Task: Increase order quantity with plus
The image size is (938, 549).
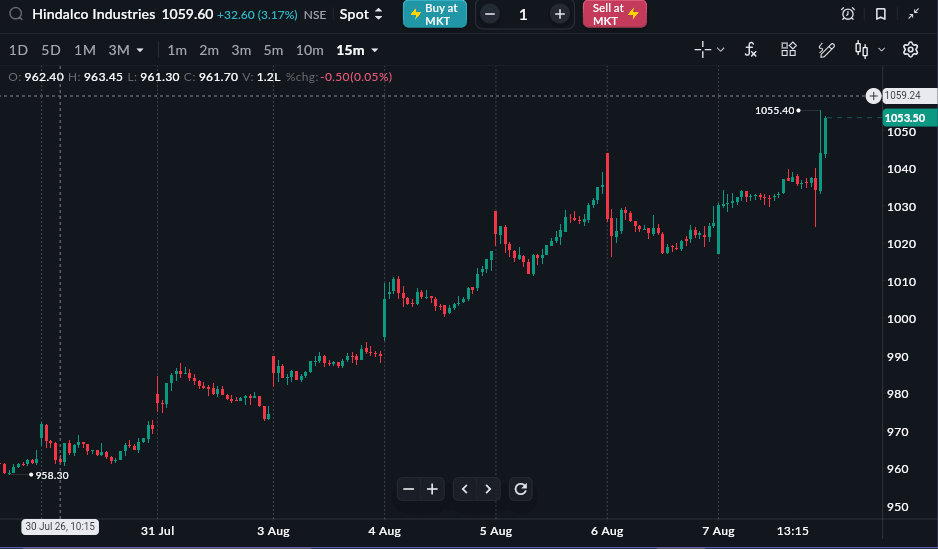Action: pos(559,14)
